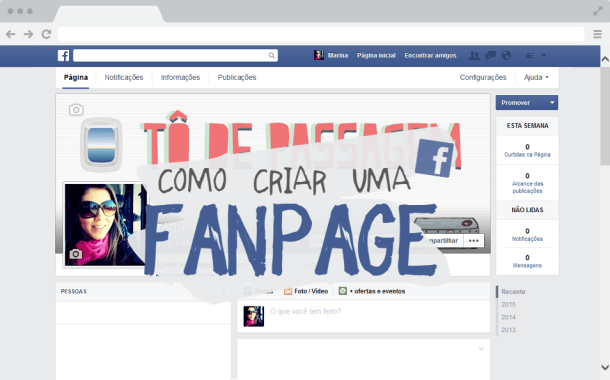Click Encontrar amigos link in header
Image resolution: width=610 pixels, height=380 pixels.
pyautogui.click(x=430, y=56)
